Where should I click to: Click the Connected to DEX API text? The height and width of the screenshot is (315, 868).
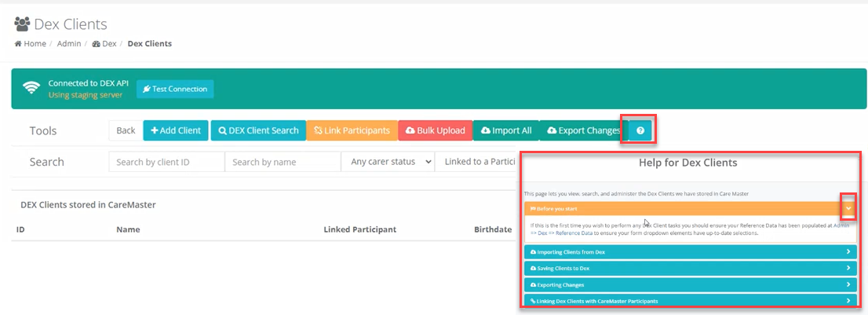(x=89, y=83)
